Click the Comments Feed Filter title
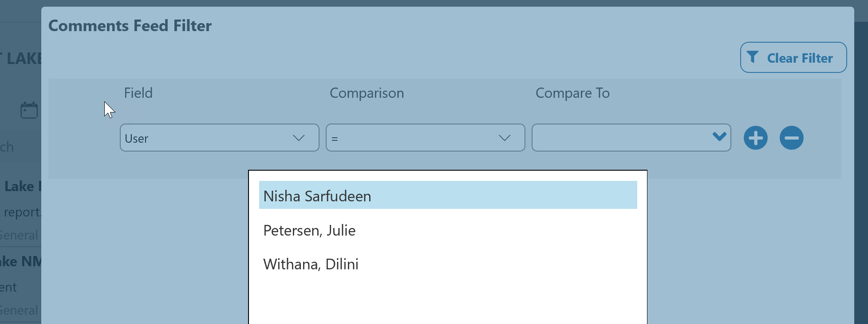 click(130, 26)
